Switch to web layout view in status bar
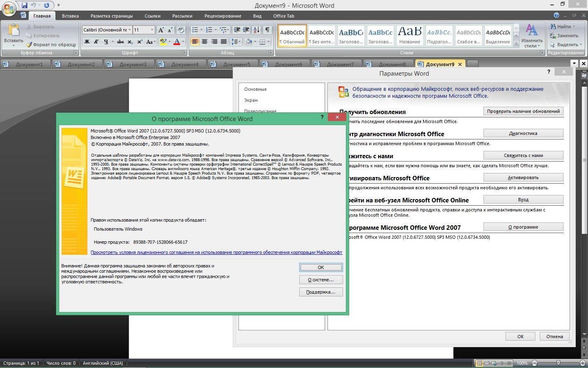Viewport: 588px width, 368px height. 494,363
